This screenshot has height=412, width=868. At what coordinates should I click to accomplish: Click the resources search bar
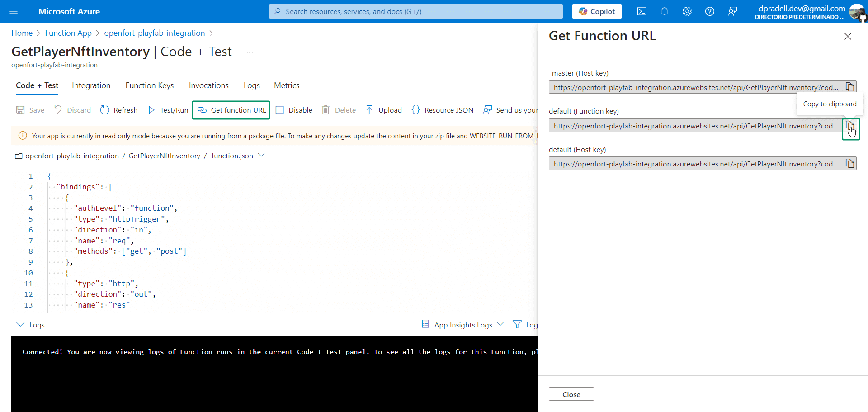coord(415,11)
